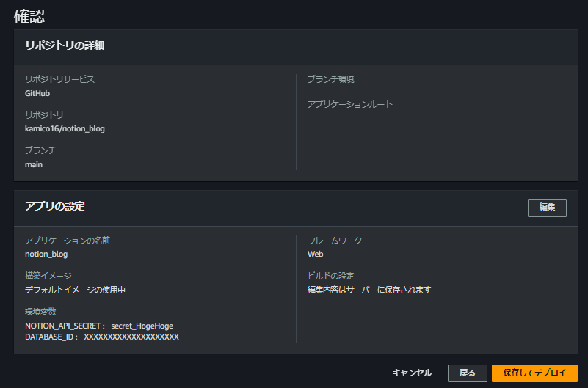
Task: Click the リポジトリの詳細 section header
Action: [x=65, y=45]
